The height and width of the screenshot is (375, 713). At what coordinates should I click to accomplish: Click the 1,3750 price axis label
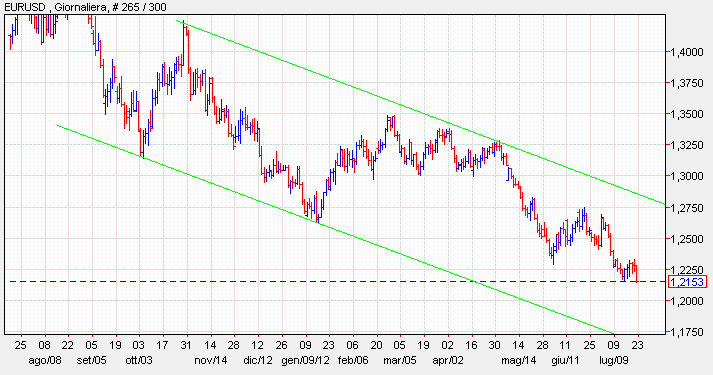click(x=687, y=83)
